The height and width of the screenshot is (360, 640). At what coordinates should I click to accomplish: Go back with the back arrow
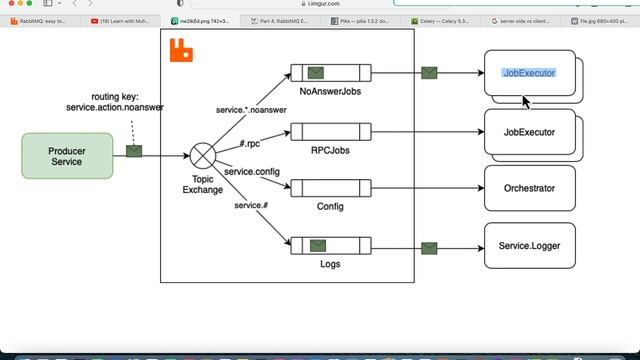pos(75,3)
